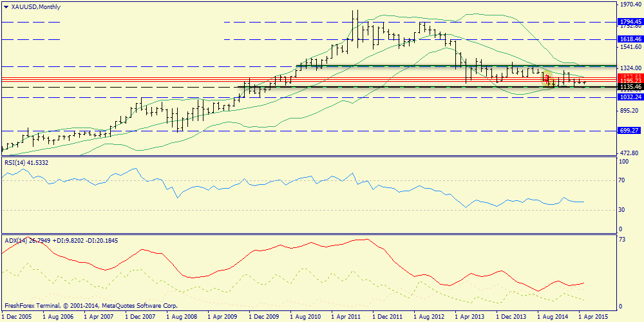Viewport: 644px width, 322px height.
Task: Click the 1 Dec 2011 date label
Action: click(388, 317)
